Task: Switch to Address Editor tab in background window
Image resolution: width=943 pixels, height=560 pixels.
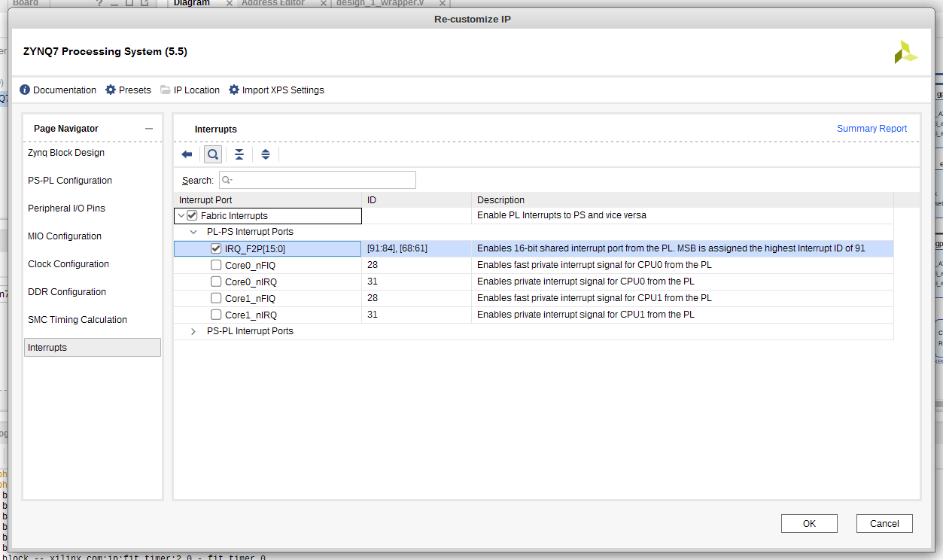Action: (273, 4)
